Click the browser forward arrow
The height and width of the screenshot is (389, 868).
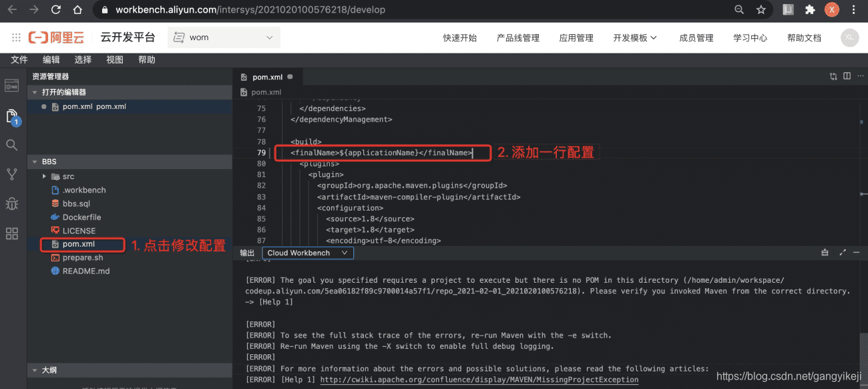point(33,10)
